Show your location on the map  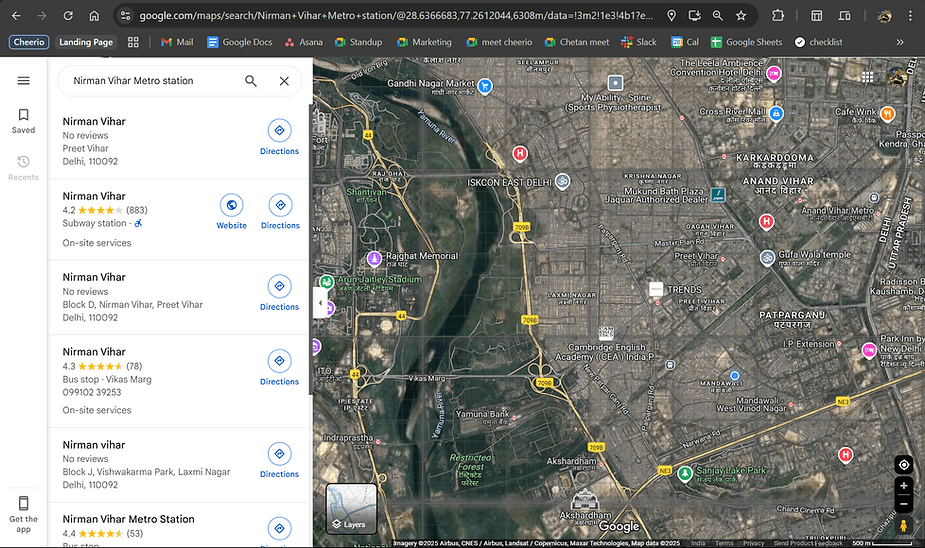point(904,465)
